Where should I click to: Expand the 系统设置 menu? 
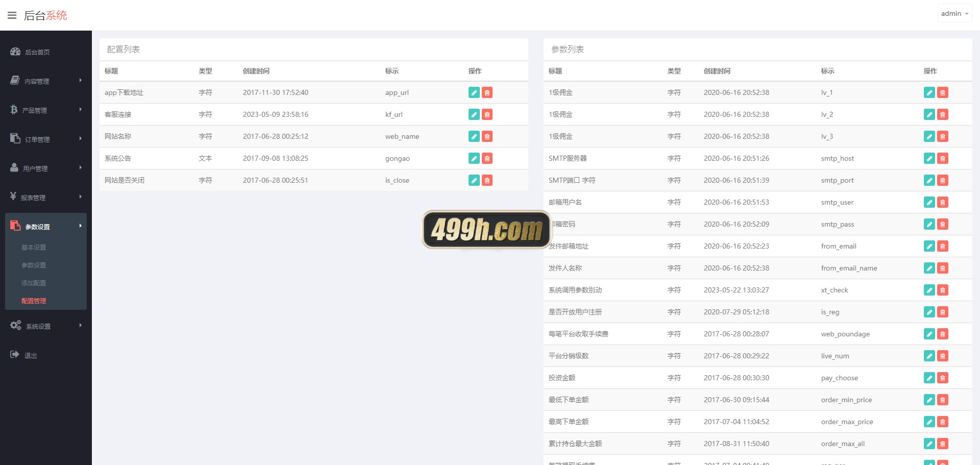point(46,326)
